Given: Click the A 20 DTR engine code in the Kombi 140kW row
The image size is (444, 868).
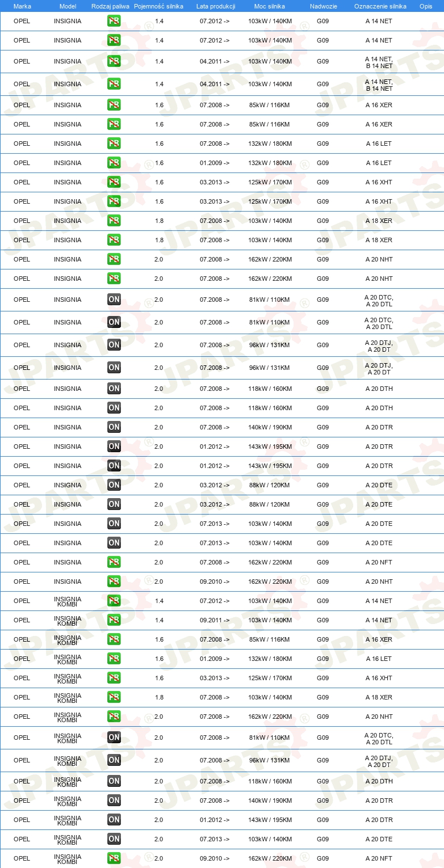Looking at the screenshot, I should tap(379, 800).
